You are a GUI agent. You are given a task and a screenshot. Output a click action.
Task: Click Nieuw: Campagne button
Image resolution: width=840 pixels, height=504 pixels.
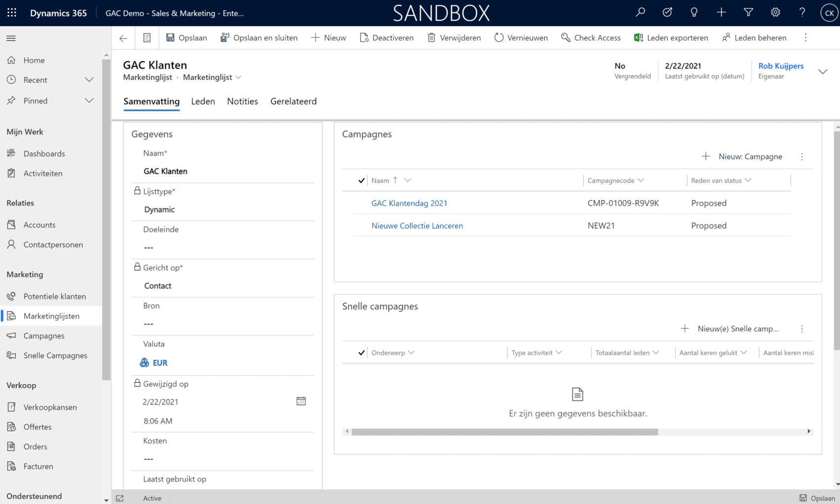[742, 157]
